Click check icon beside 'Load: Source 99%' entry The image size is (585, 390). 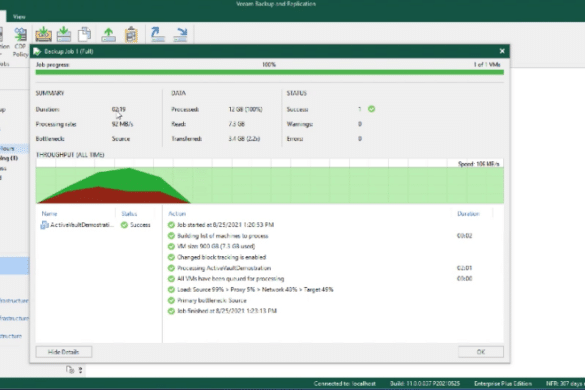pos(171,290)
